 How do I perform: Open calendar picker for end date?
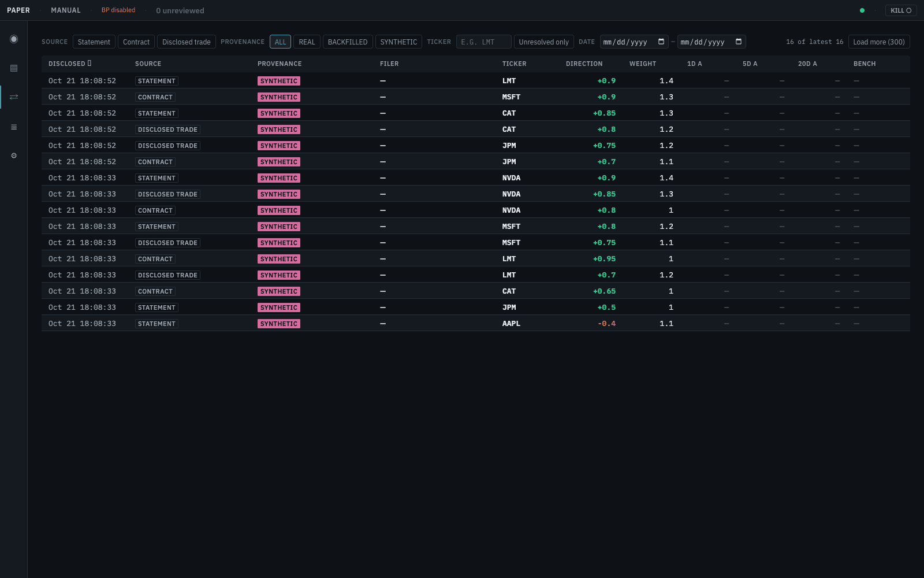739,42
